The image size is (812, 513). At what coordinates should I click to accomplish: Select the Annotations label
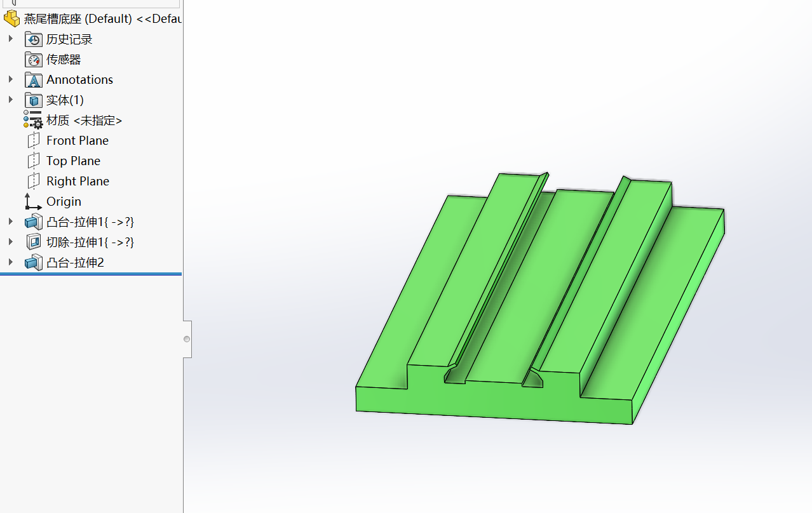(79, 80)
